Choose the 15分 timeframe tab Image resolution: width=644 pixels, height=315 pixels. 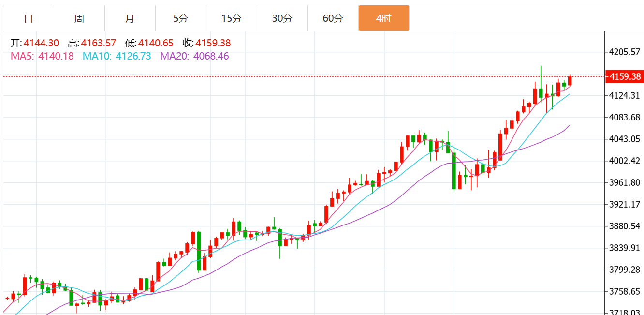(x=232, y=19)
